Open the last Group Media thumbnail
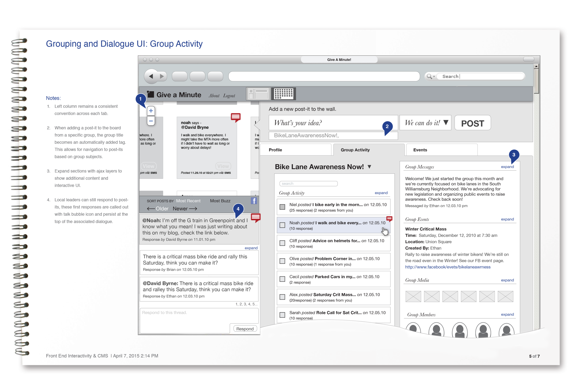573x392 pixels. tap(505, 297)
